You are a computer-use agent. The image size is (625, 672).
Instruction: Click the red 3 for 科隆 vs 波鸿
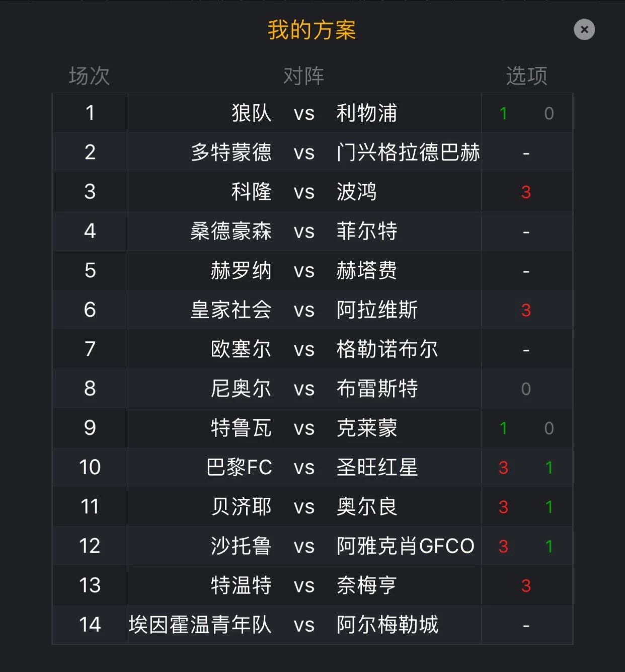click(x=526, y=192)
